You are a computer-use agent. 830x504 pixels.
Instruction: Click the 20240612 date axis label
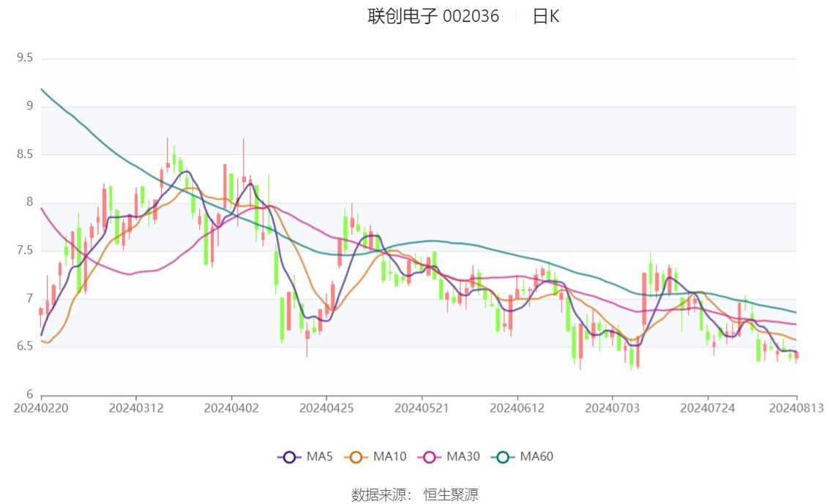tap(517, 408)
